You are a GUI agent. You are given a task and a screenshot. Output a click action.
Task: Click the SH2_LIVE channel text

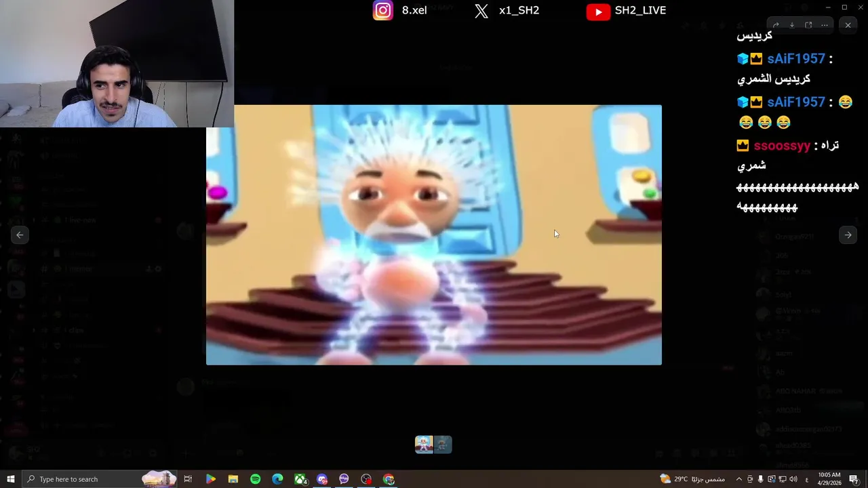tap(640, 10)
